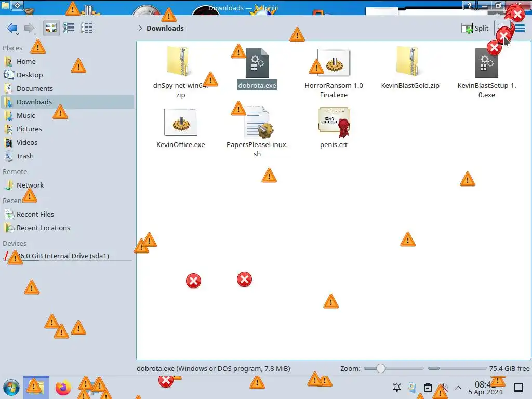
Task: Go back with the blue arrow
Action: 12,28
